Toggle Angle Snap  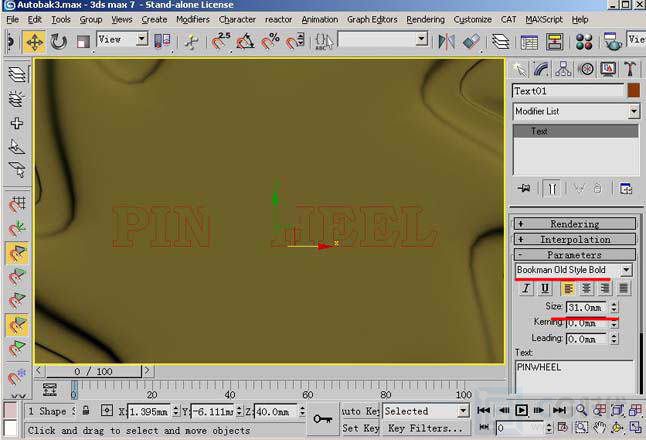tap(245, 42)
